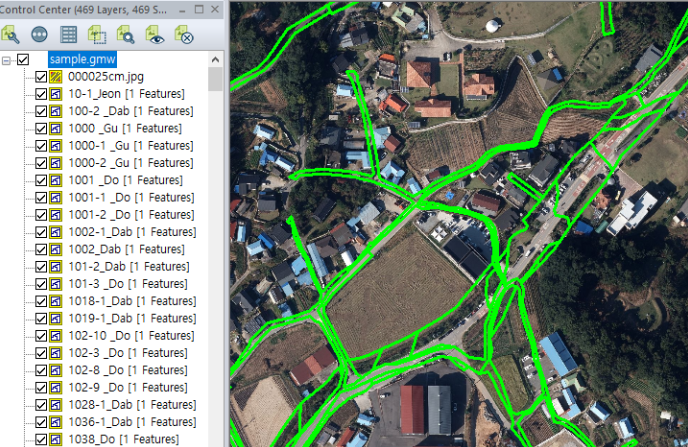Click vector icon of 10-1_Jeon layer
This screenshot has width=688, height=447.
[x=56, y=94]
